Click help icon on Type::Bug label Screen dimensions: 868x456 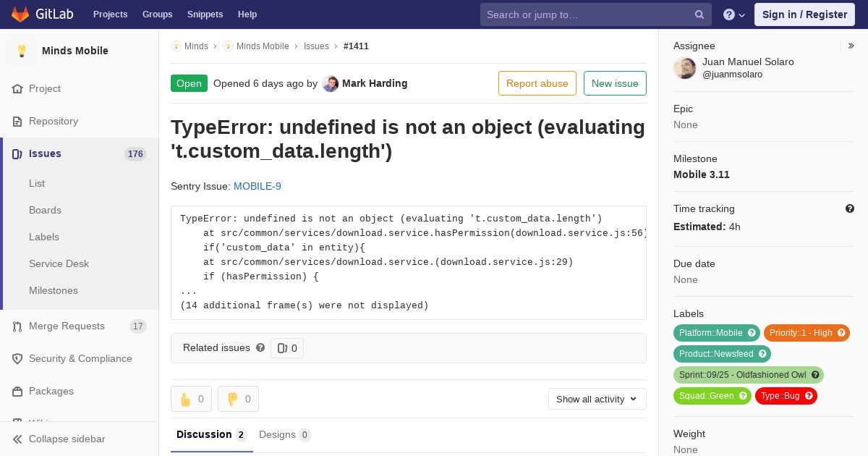tap(809, 396)
